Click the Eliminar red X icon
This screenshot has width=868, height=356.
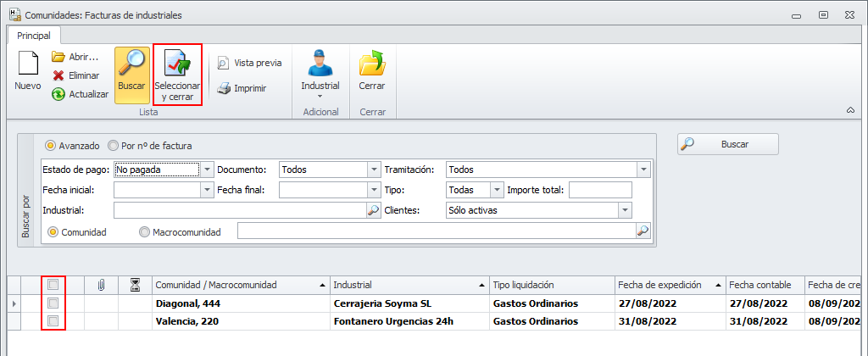pyautogui.click(x=58, y=75)
